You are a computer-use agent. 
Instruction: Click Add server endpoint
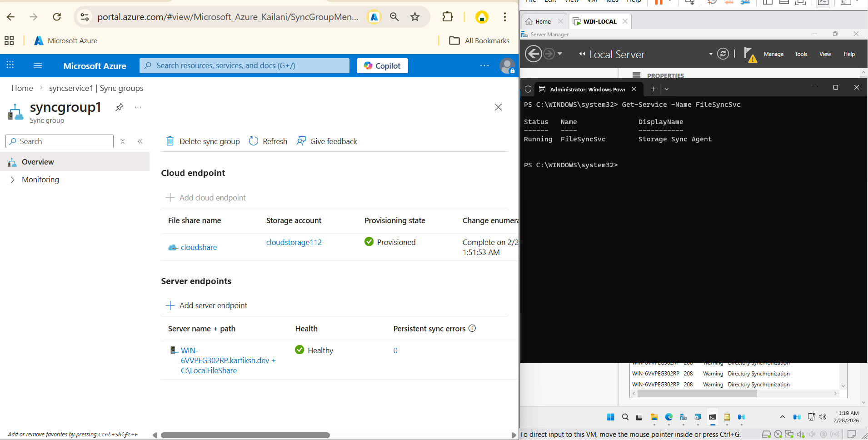pyautogui.click(x=207, y=305)
